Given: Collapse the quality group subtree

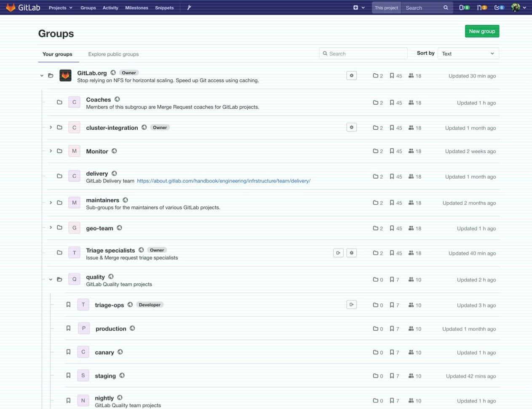Looking at the screenshot, I should click(51, 279).
